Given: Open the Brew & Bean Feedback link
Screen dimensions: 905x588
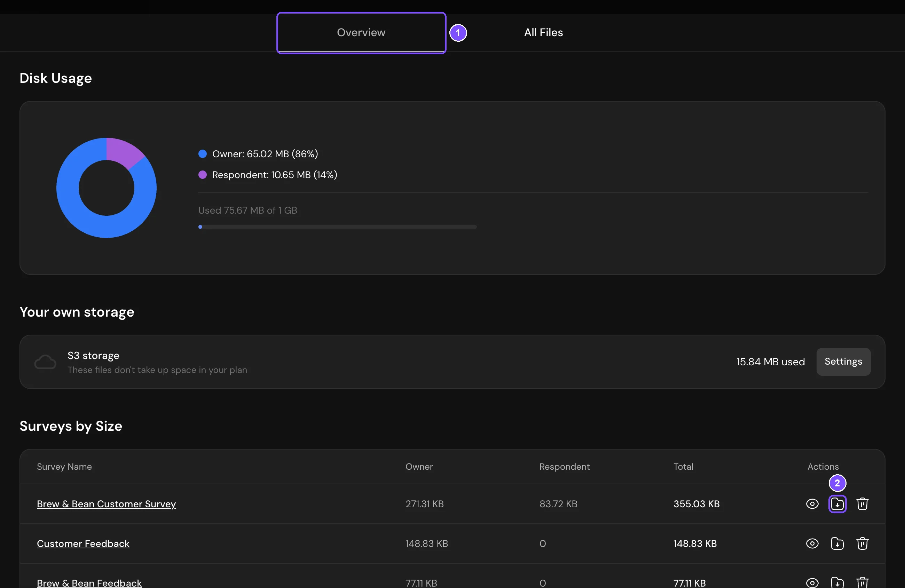Looking at the screenshot, I should point(89,583).
